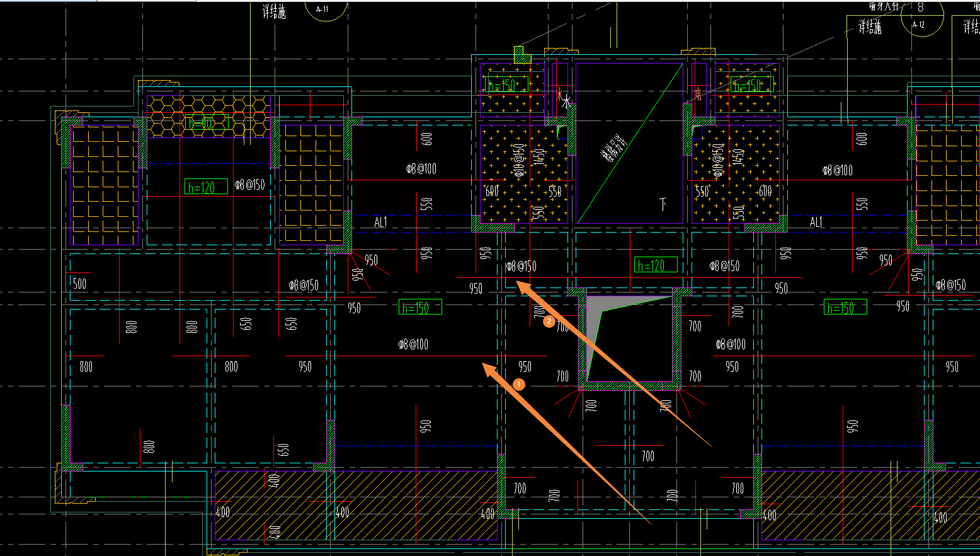Click the A-11 axis bubble label
The width and height of the screenshot is (980, 556).
[x=322, y=9]
